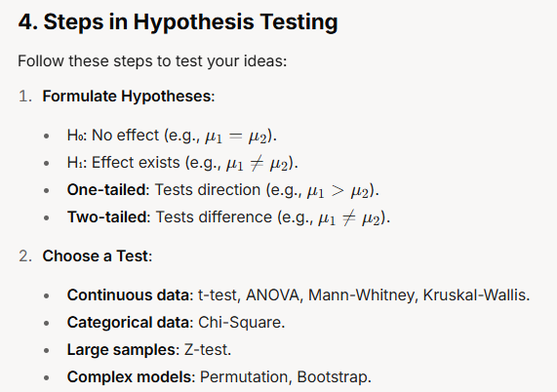Image resolution: width=557 pixels, height=392 pixels.
Task: Click the H₁ "Effect exists" bullet line
Action: (x=182, y=163)
